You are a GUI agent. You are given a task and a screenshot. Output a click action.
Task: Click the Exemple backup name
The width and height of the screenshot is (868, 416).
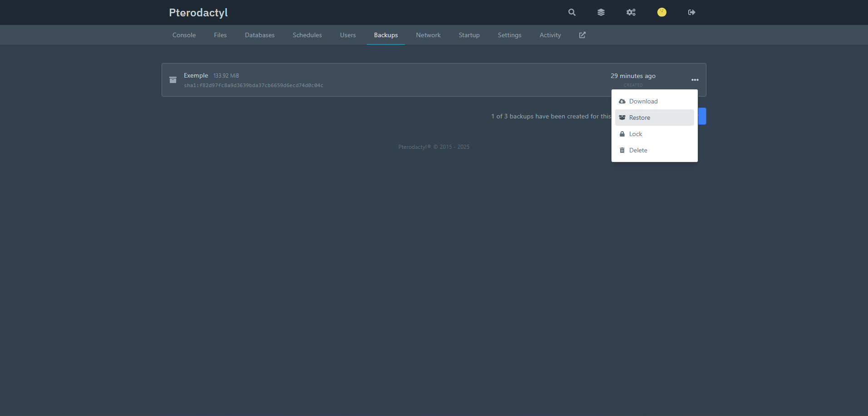click(x=196, y=75)
